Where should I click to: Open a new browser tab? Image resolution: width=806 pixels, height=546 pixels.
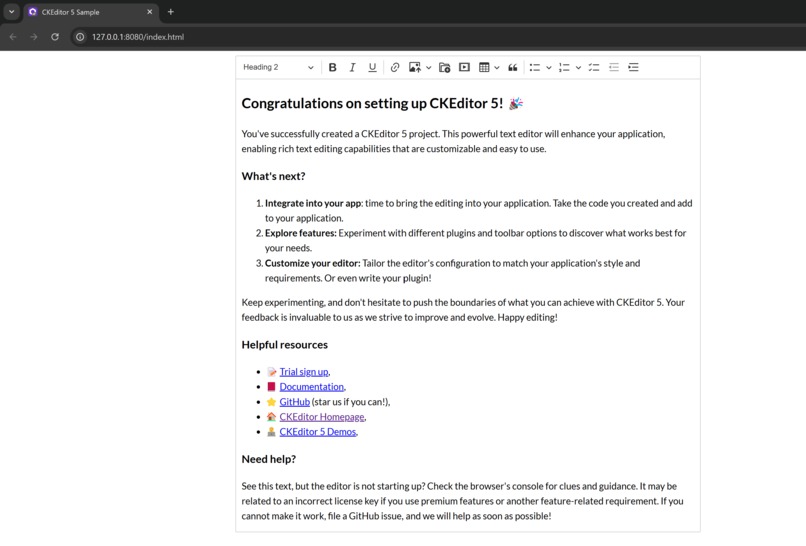(171, 12)
